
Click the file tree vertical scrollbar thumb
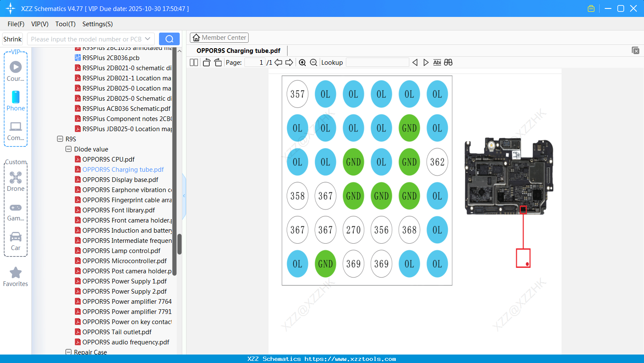(x=179, y=244)
